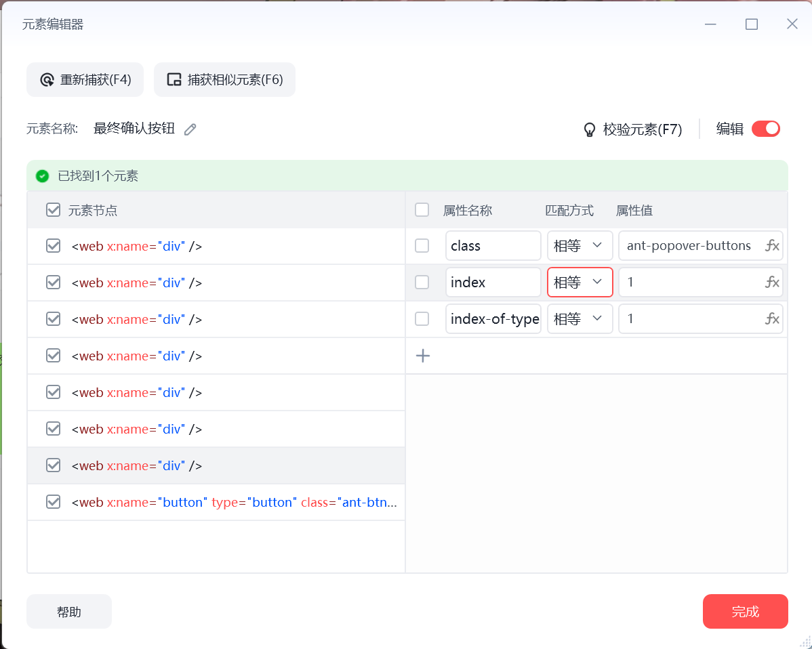Click the fx icon in class row

772,246
